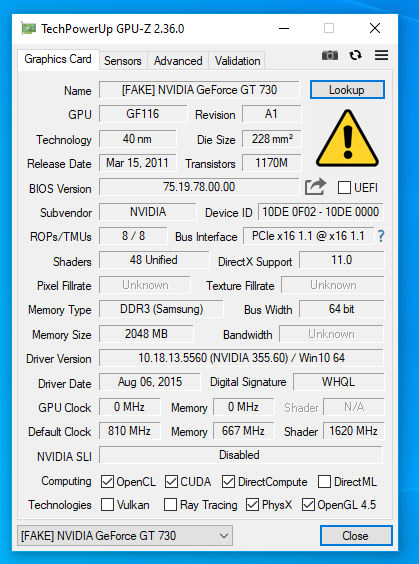Expand the GPU selection dropdown arrow
This screenshot has width=419, height=564.
(x=224, y=536)
